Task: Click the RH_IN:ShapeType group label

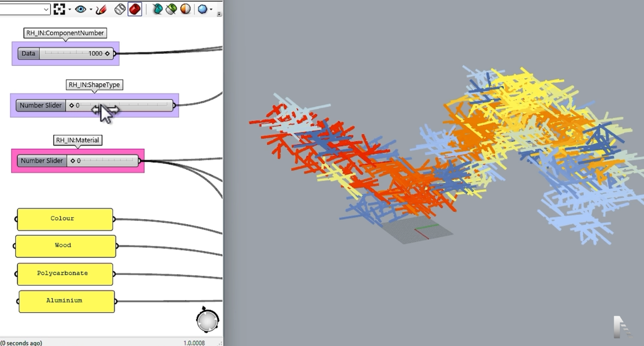Action: coord(94,85)
